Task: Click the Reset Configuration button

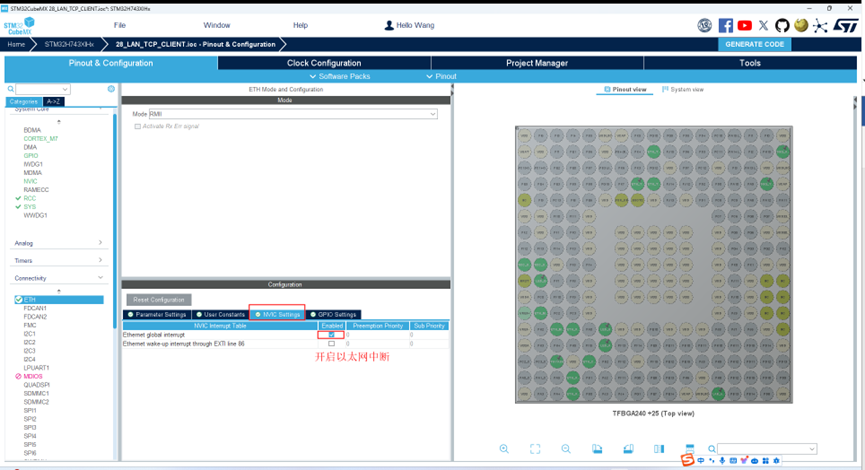Action: 159,300
